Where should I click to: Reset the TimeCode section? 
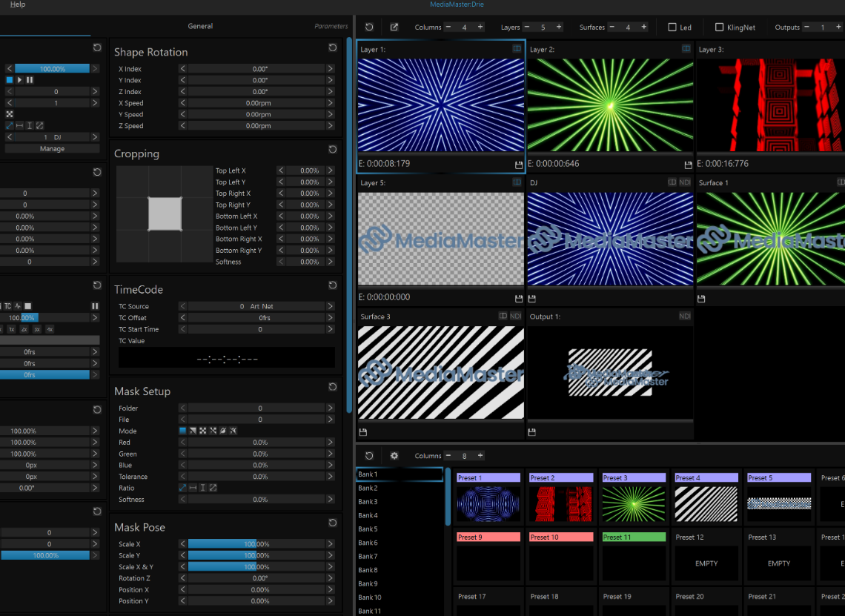coord(333,285)
